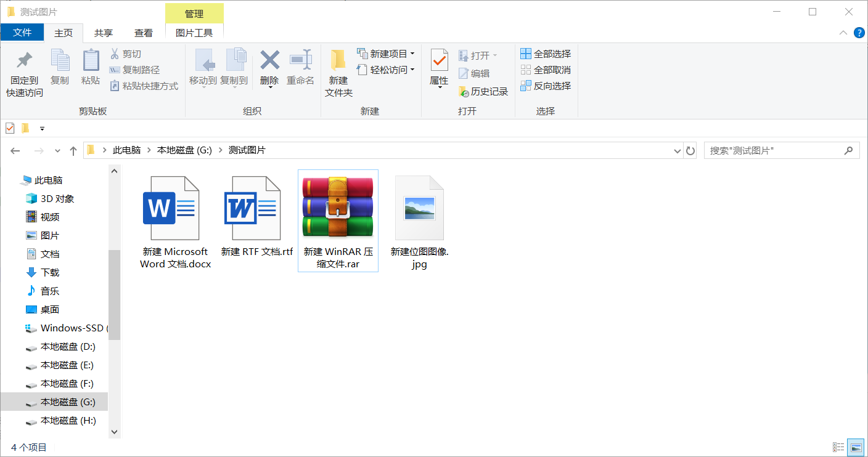
Task: Switch to the View (查看) tab
Action: tap(144, 33)
